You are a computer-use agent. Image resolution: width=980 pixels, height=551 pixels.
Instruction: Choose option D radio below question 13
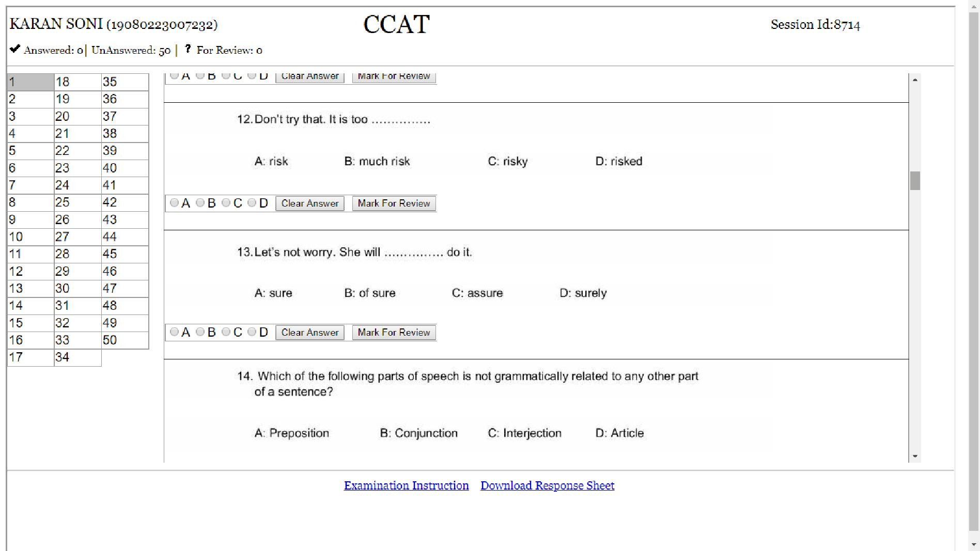point(252,332)
